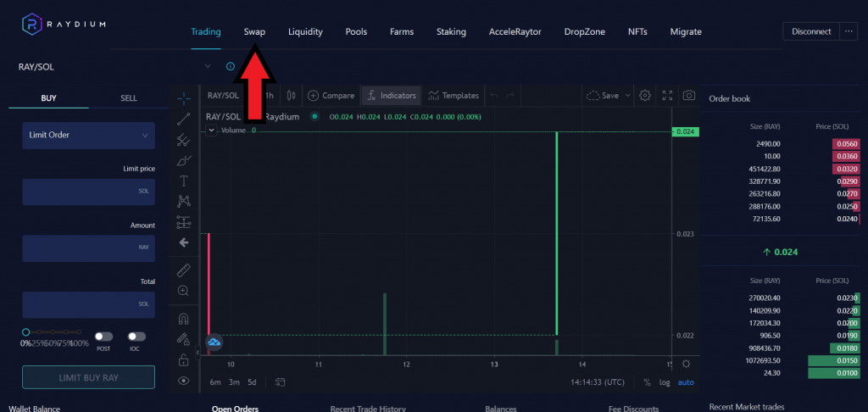
Task: Enter fullscreen chart mode
Action: 667,96
